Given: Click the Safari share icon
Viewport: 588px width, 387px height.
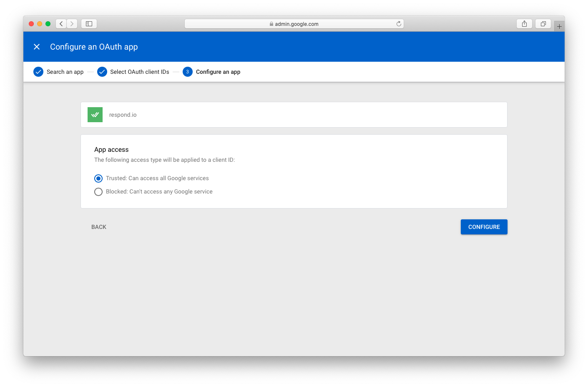Looking at the screenshot, I should click(524, 24).
